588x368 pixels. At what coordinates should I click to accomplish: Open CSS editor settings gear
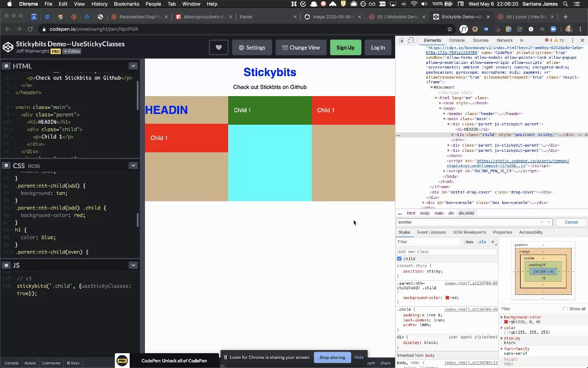(x=6, y=166)
